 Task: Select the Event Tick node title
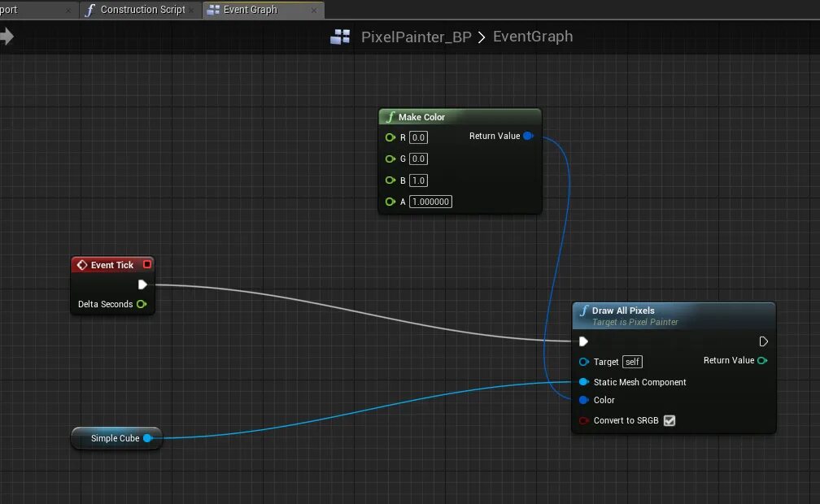[112, 265]
